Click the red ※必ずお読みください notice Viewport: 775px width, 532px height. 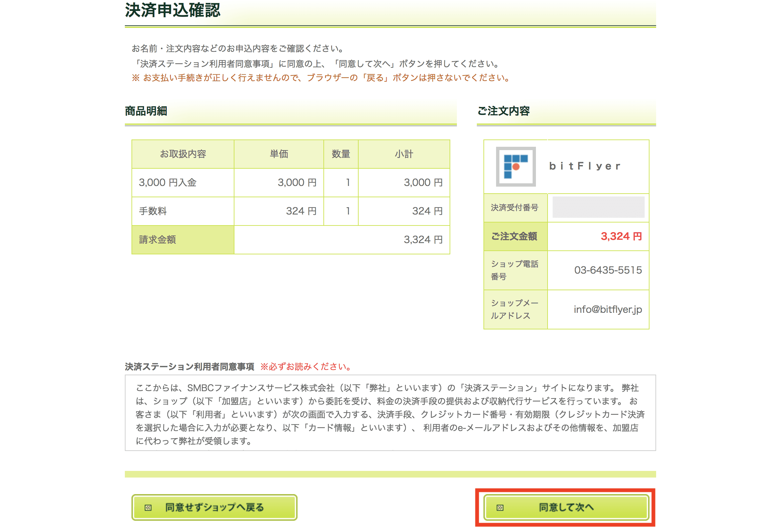(305, 367)
